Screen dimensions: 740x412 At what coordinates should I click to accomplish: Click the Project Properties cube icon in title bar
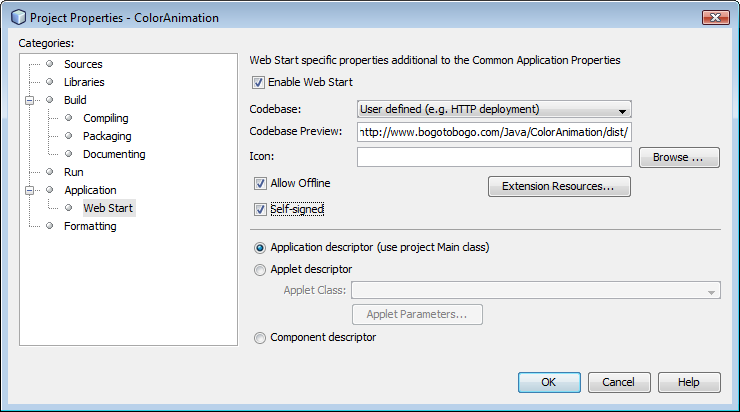[18, 17]
